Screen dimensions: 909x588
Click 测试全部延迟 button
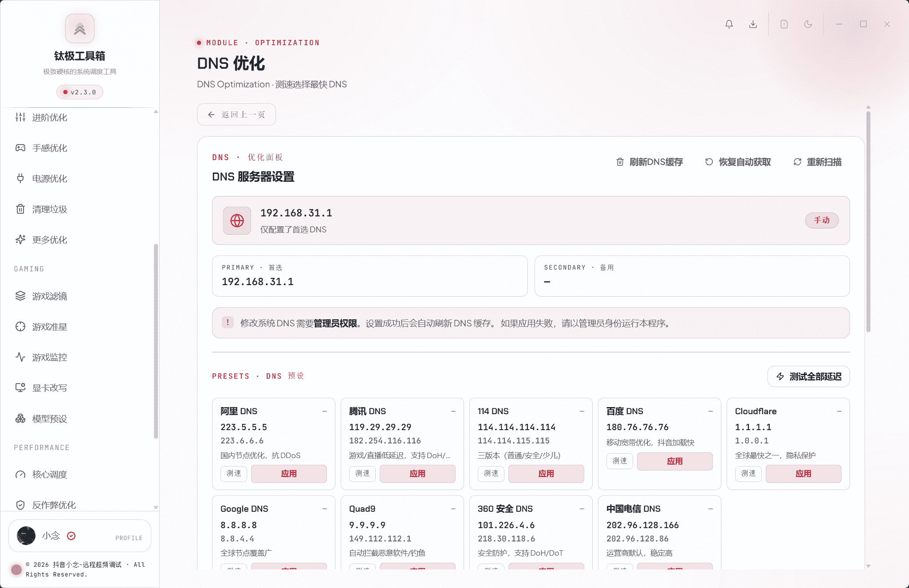(809, 376)
